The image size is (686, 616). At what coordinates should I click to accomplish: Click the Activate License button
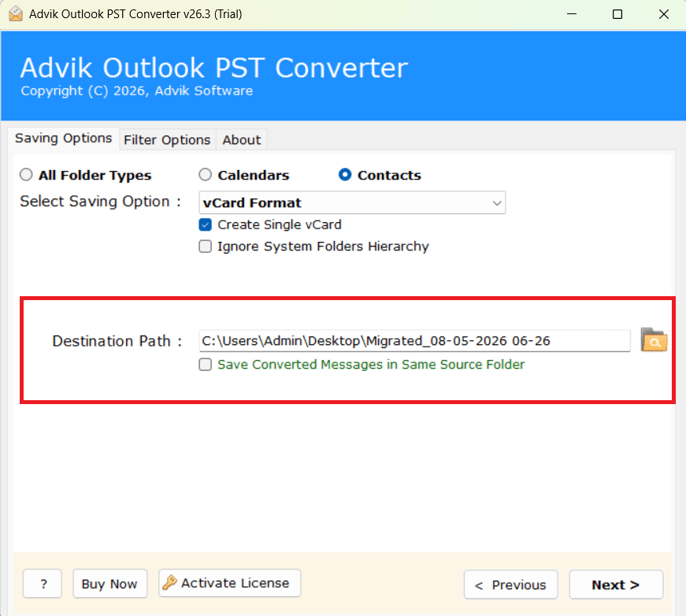click(230, 583)
